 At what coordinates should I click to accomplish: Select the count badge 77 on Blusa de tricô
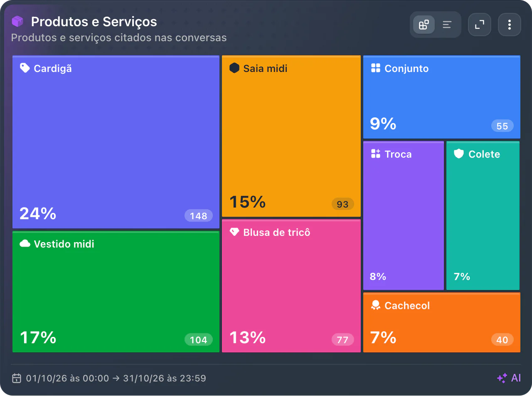343,340
